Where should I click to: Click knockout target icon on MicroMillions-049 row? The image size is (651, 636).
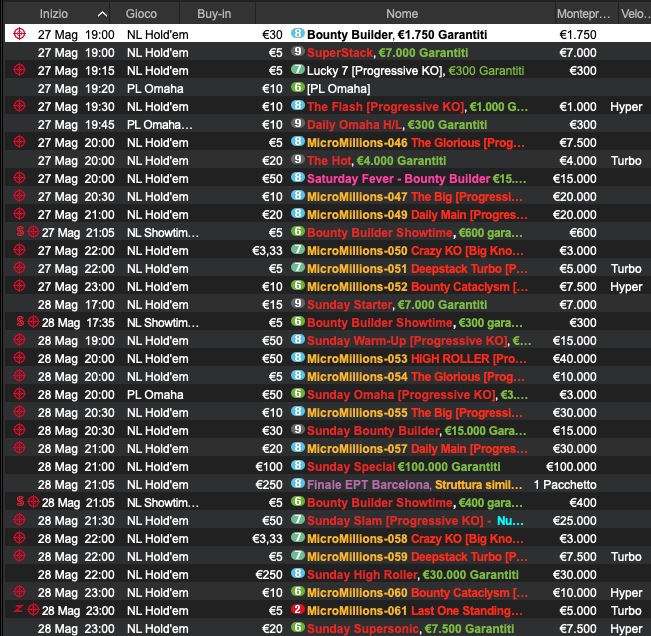[x=20, y=214]
